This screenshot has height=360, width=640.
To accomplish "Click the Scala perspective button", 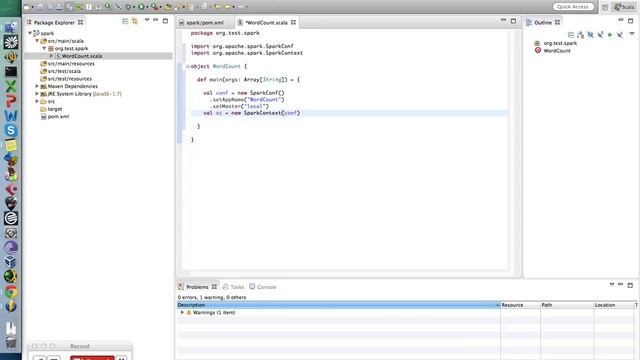I will click(624, 7).
